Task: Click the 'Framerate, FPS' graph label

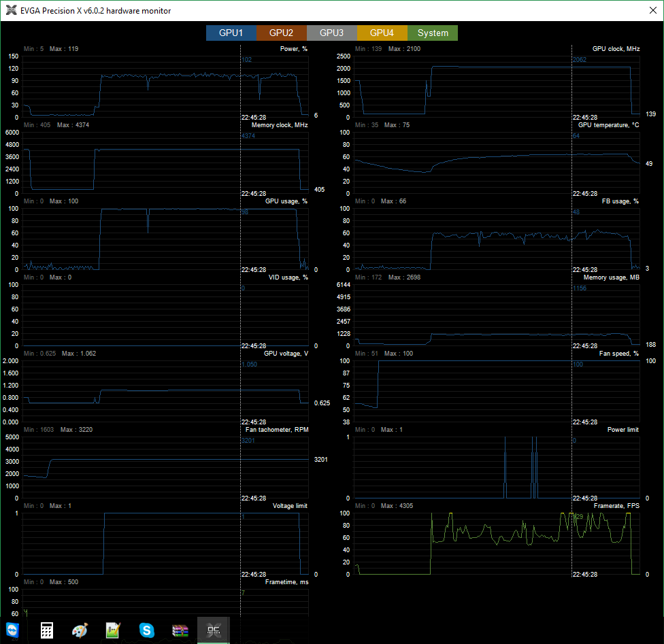Action: [x=616, y=506]
